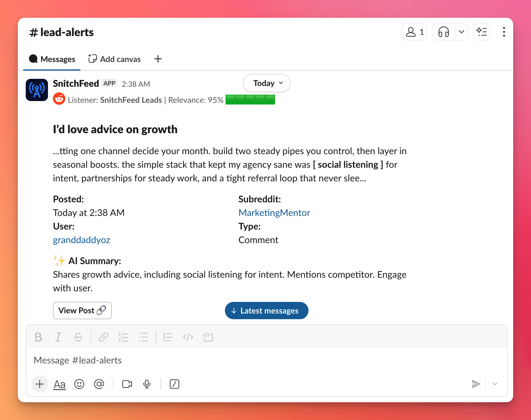Start a bulleted list
Viewport: 531px width, 420px height.
(143, 337)
